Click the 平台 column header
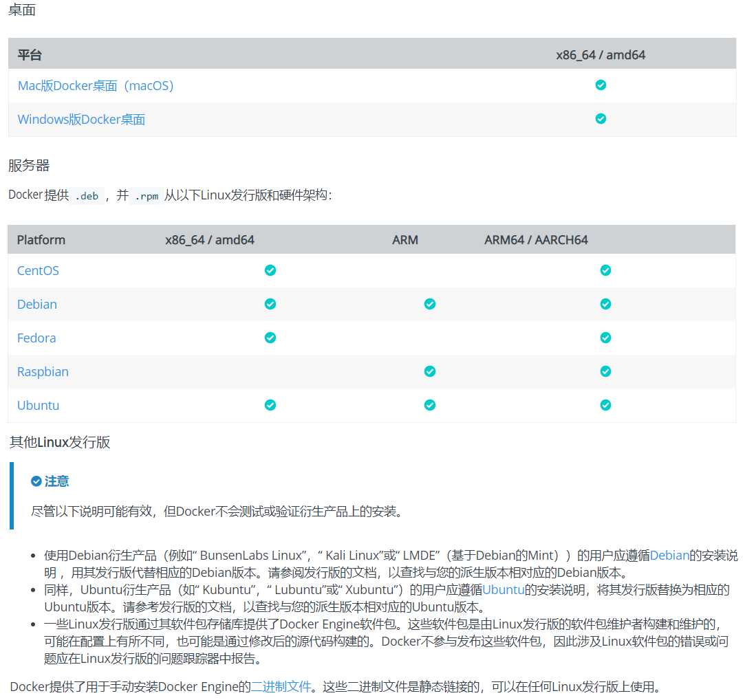Viewport: 745px width, 700px height. click(x=30, y=55)
